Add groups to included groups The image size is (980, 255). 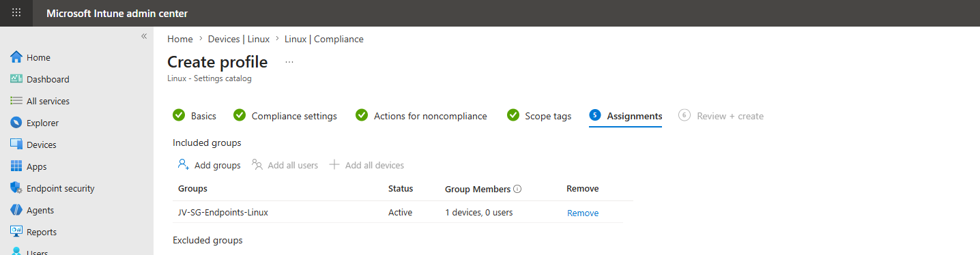tap(210, 165)
